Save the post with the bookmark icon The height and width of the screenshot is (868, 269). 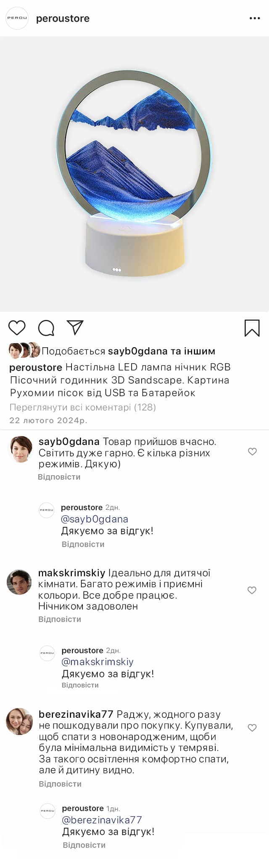coord(252,328)
